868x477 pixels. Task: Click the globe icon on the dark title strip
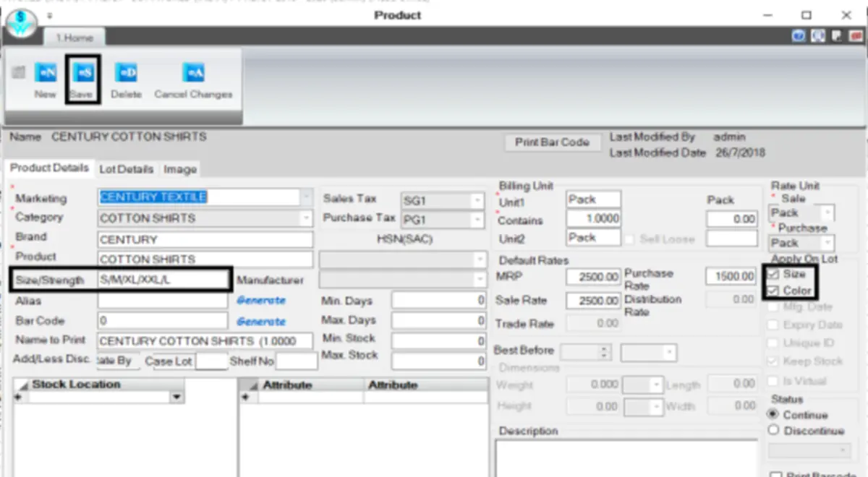[x=818, y=36]
